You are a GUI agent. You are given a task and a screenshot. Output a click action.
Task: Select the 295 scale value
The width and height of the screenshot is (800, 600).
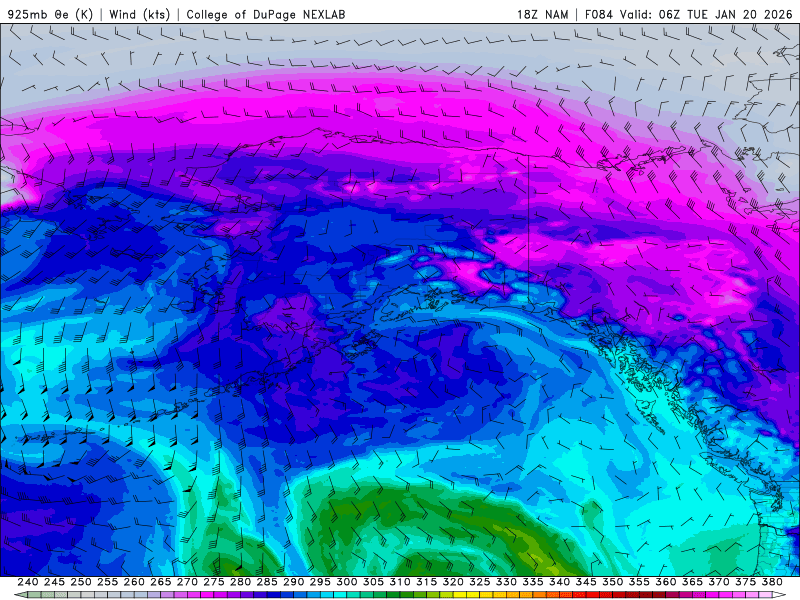pyautogui.click(x=320, y=582)
